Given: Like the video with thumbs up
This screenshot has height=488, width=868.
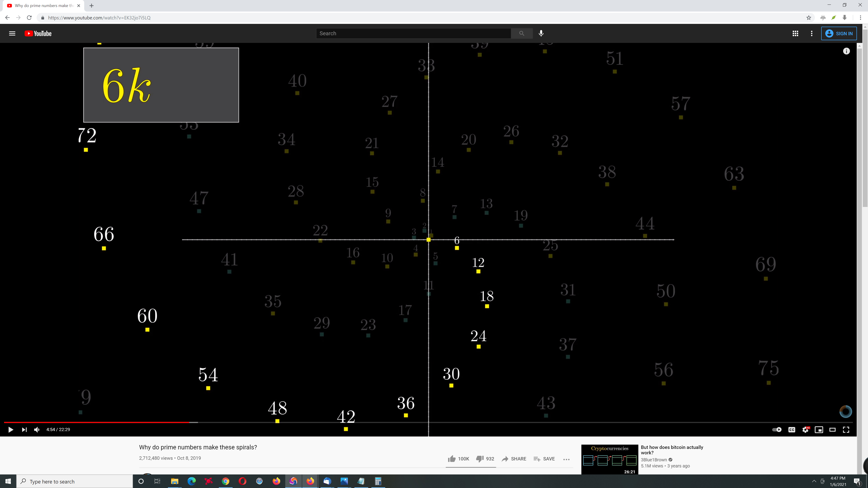Looking at the screenshot, I should (452, 459).
